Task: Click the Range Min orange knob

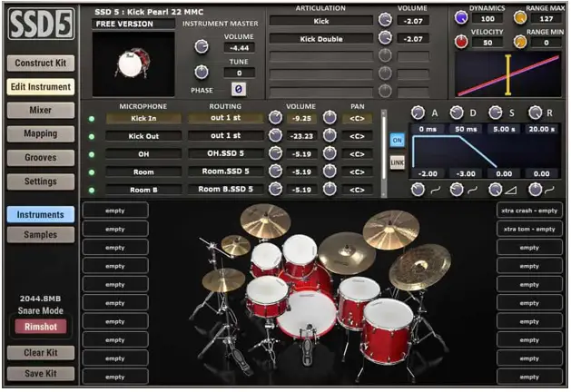Action: pyautogui.click(x=520, y=42)
